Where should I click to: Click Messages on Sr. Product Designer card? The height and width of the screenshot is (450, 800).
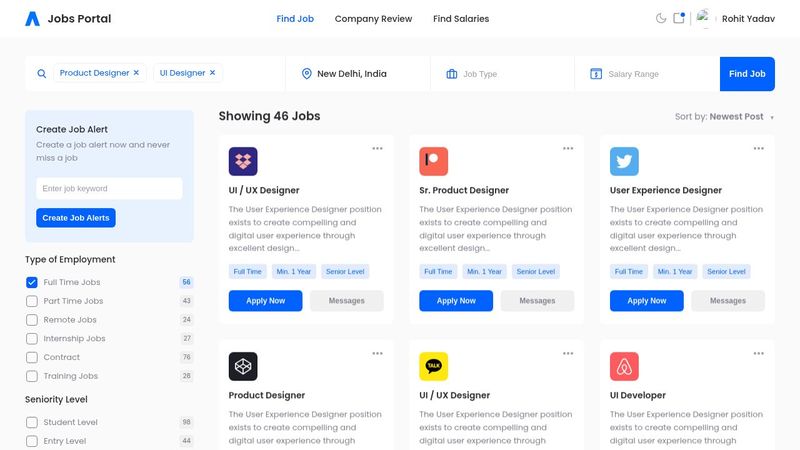point(537,301)
